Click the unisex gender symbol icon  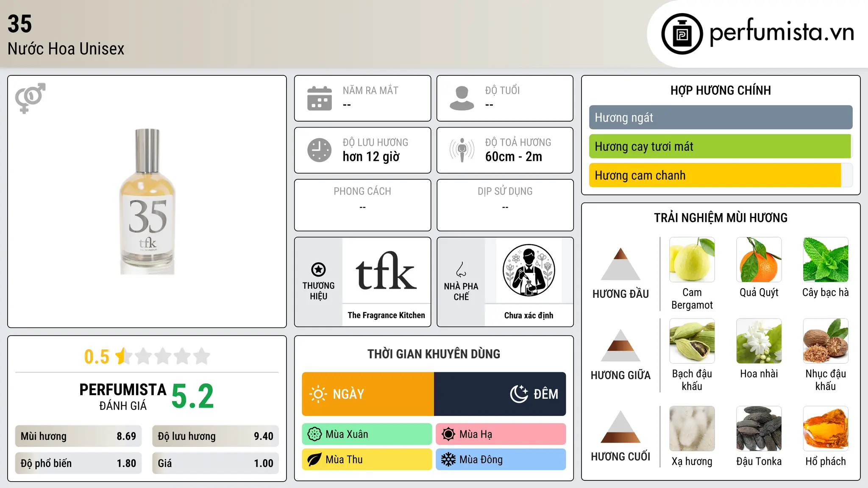tap(30, 98)
